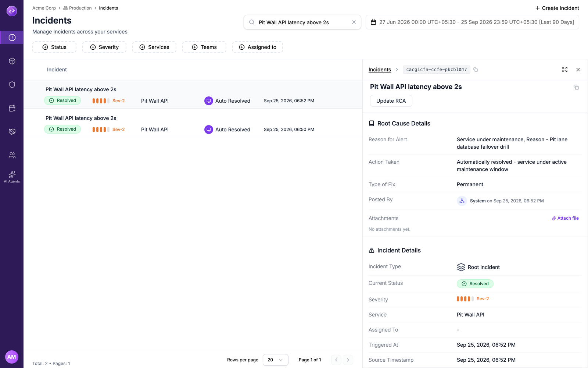
Task: Copy the incident ID cacgicfn-ccfe-pkcbl0m7
Action: (476, 70)
